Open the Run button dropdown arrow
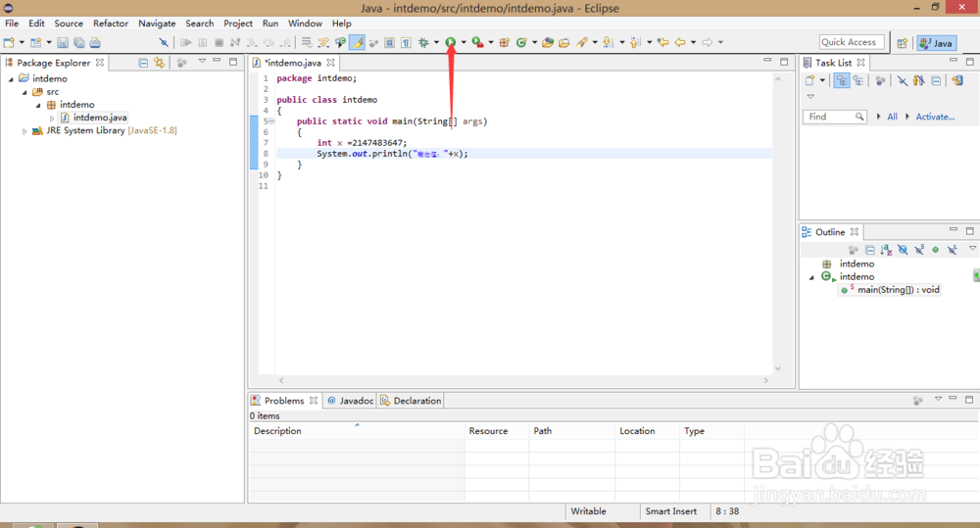The image size is (980, 528). (464, 42)
